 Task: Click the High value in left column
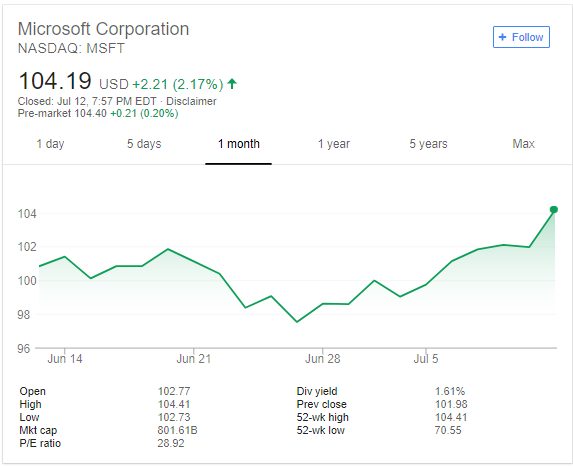point(174,404)
